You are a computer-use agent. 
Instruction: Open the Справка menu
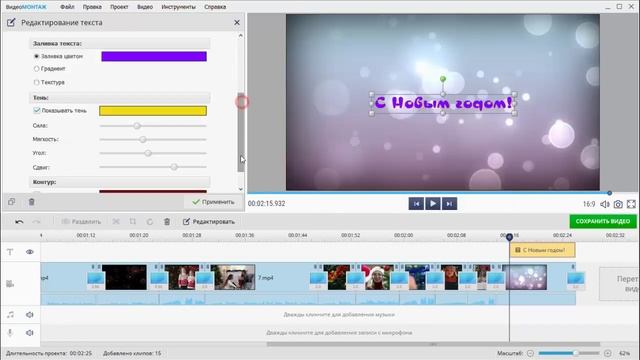215,7
